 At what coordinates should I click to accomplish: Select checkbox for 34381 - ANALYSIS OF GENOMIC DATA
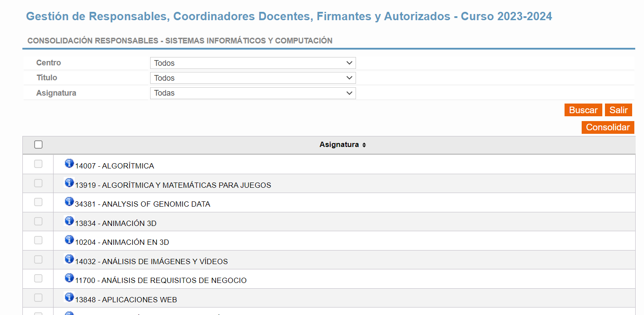coord(38,202)
